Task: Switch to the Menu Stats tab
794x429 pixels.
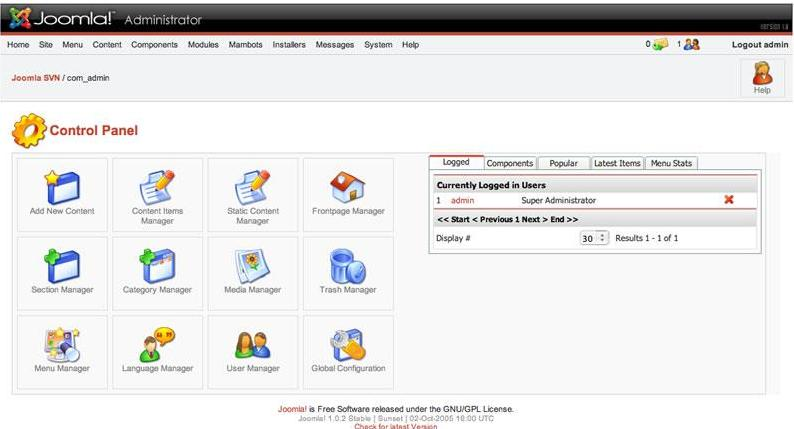Action: click(x=671, y=163)
